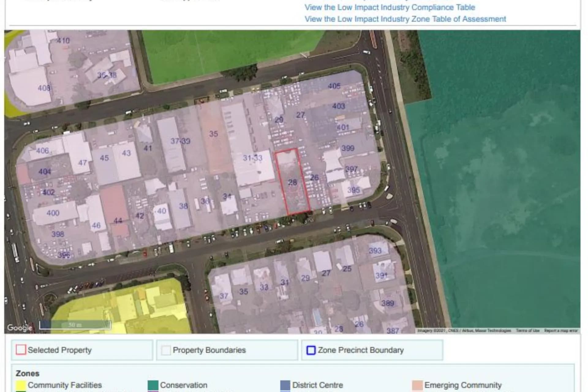The height and width of the screenshot is (392, 588).
Task: Open Low Impact Industry Zone Table of Assessment link
Action: (x=405, y=19)
